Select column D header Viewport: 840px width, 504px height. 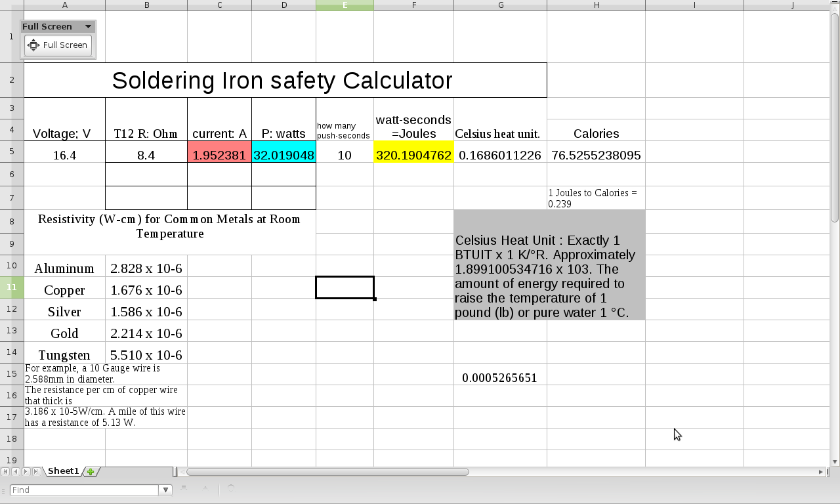(x=284, y=5)
